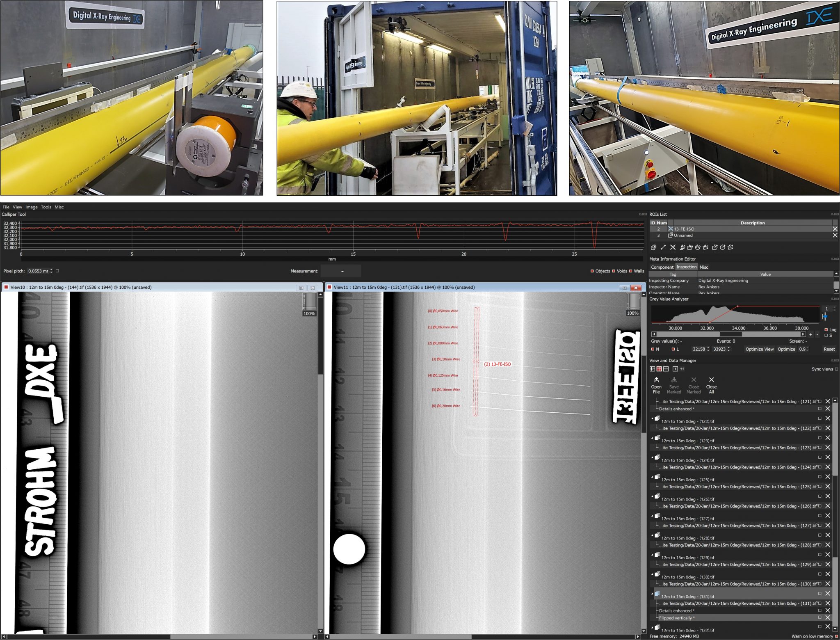The width and height of the screenshot is (840, 640).
Task: Enable Sync views in View and Data Manager
Action: coord(836,369)
